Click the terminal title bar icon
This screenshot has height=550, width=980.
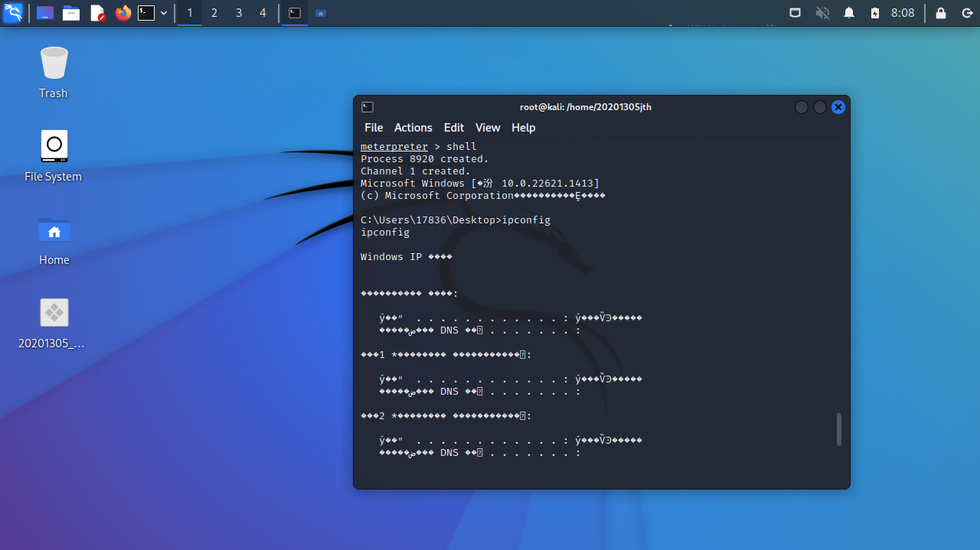pos(367,107)
